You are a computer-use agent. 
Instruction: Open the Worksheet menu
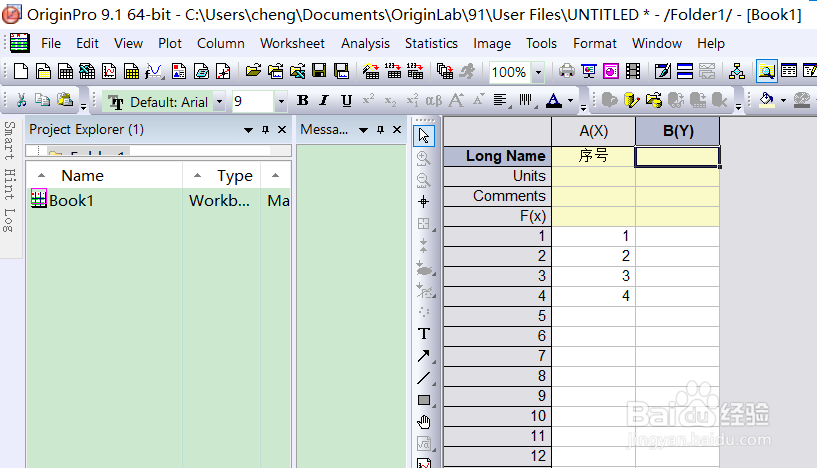click(x=292, y=43)
